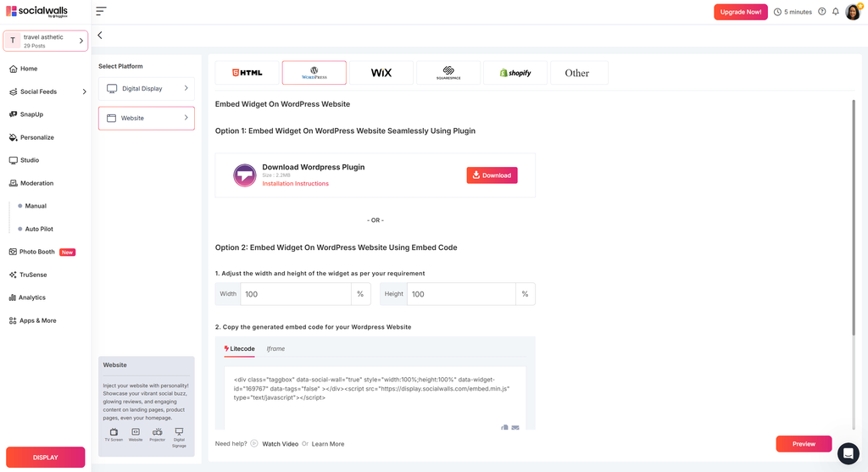Image resolution: width=868 pixels, height=472 pixels.
Task: Open the height unit % selector
Action: click(526, 294)
